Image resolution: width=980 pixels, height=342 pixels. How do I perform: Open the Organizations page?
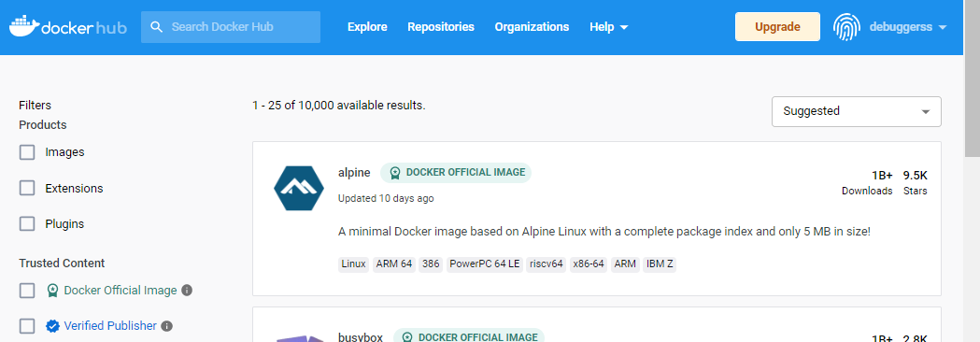click(x=532, y=27)
